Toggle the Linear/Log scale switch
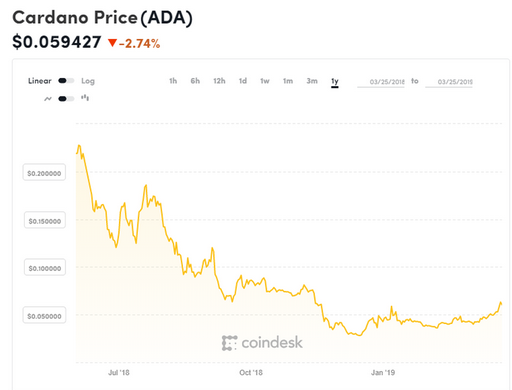 click(x=66, y=81)
